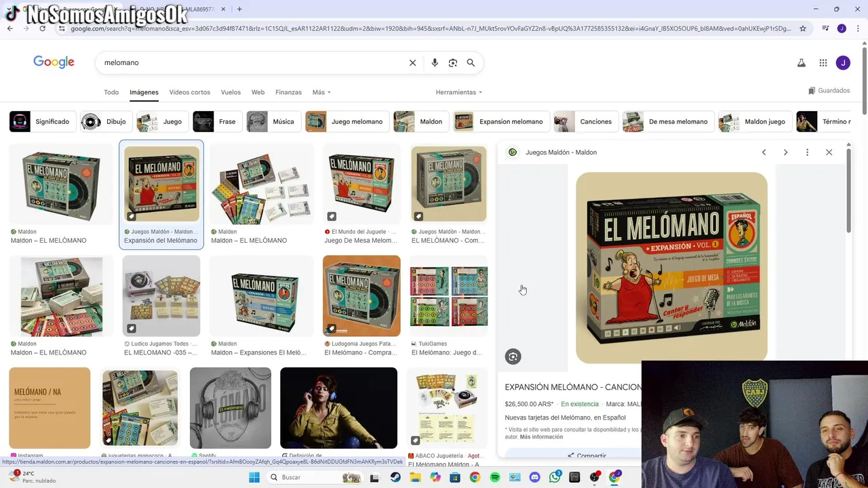Open the Ludogonia El Melómano - Compra thumbnail
The height and width of the screenshot is (488, 868).
(x=361, y=296)
